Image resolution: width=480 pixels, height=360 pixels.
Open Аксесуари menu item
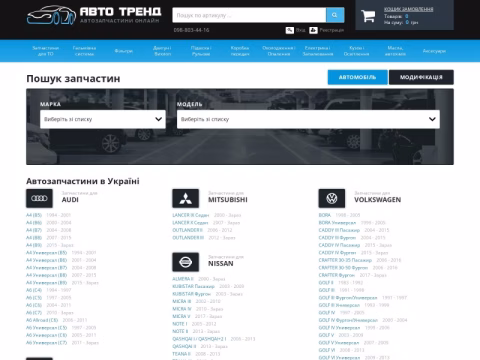click(x=434, y=51)
